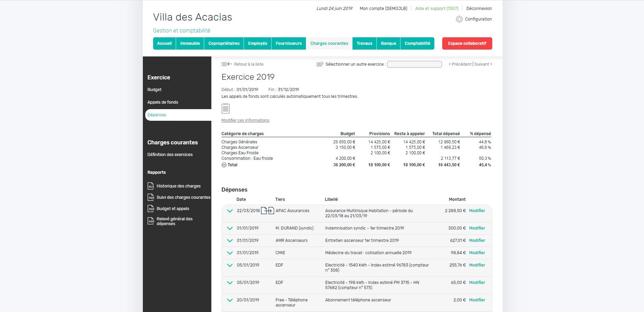The image size is (644, 312).
Task: Click Modifier for CMIE expense
Action: point(477,253)
